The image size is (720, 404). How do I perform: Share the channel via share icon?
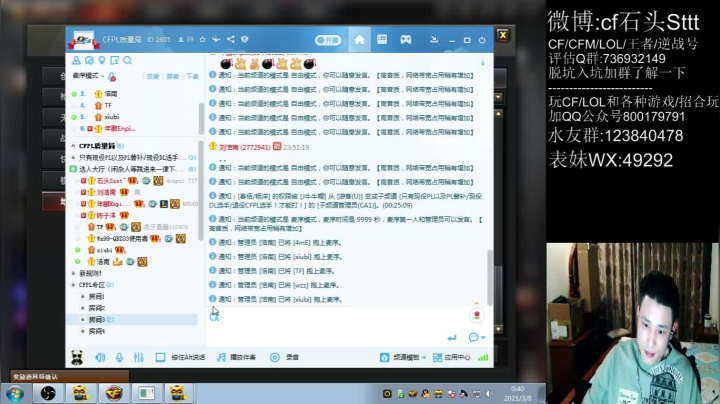tap(231, 39)
